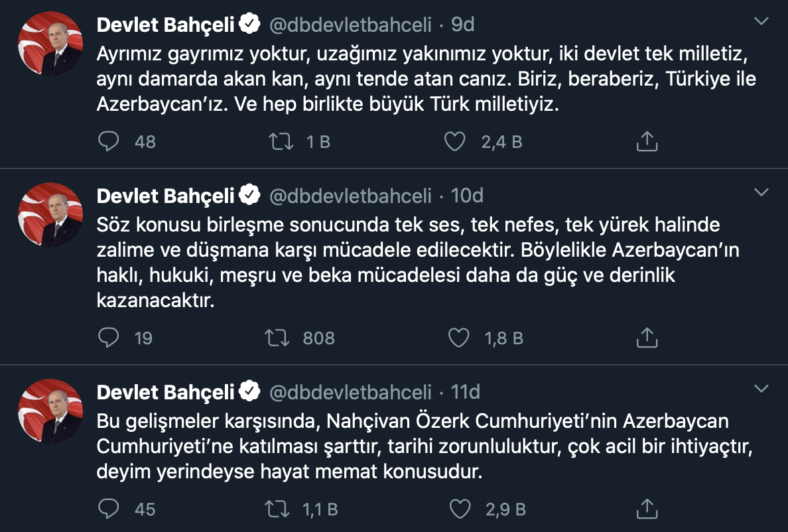Open the options chevron on the 9d tweet
The image size is (788, 532).
763,23
